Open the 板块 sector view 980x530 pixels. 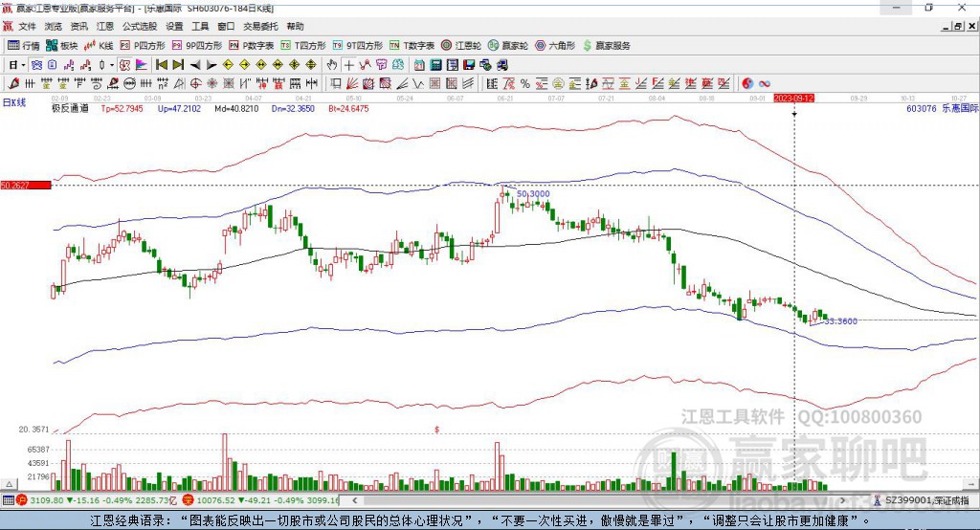(x=62, y=46)
